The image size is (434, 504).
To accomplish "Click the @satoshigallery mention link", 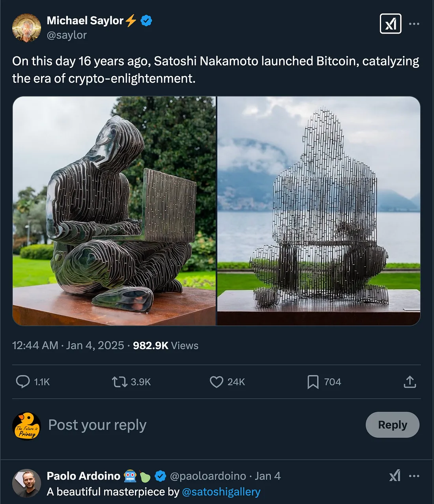I will tap(221, 492).
